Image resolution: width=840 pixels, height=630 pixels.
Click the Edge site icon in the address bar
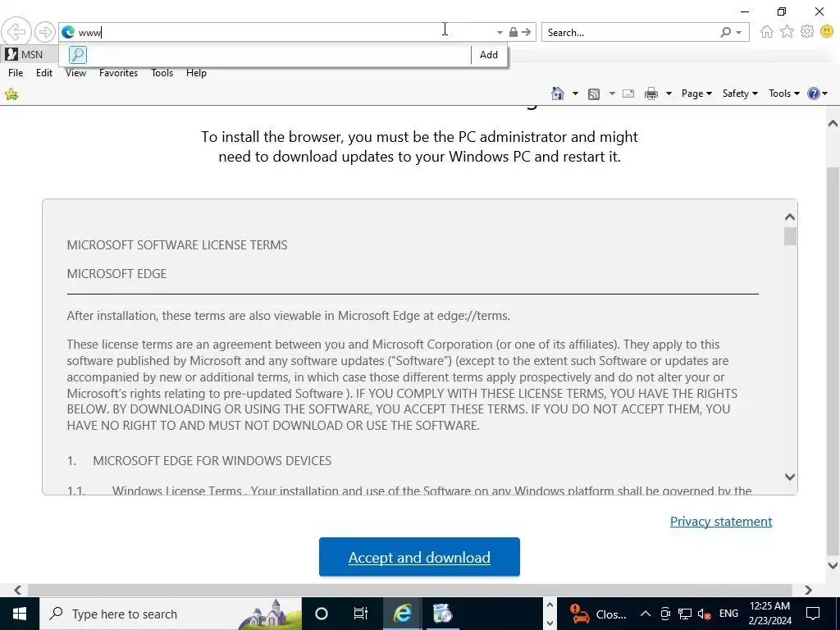pyautogui.click(x=68, y=32)
